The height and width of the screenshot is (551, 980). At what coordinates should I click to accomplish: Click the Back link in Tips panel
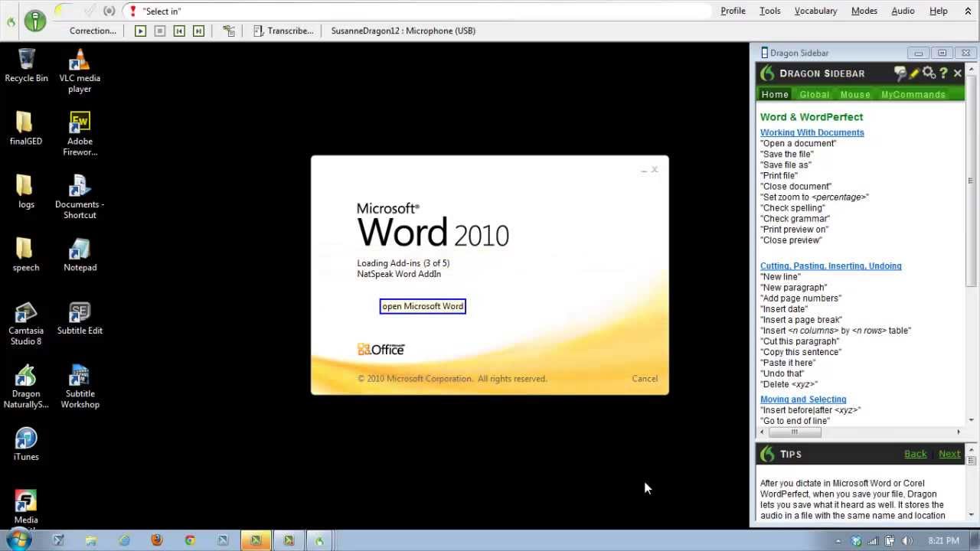click(x=915, y=454)
